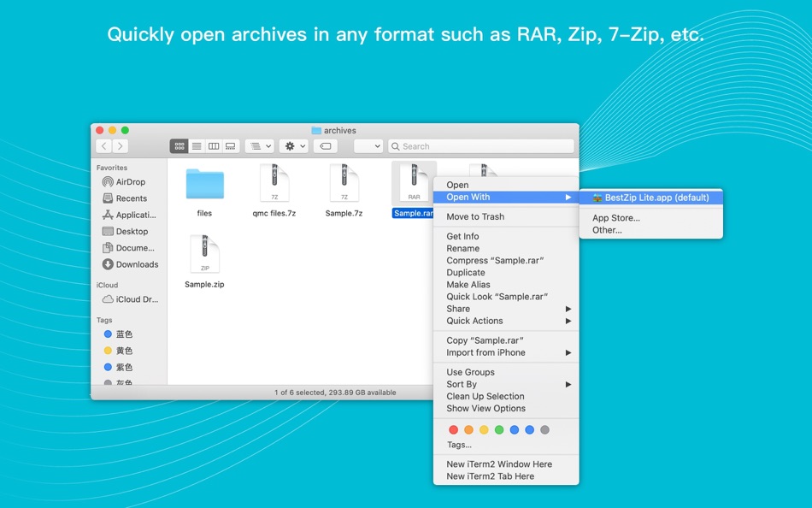Open Documents in the sidebar
The height and width of the screenshot is (508, 812).
coord(128,248)
